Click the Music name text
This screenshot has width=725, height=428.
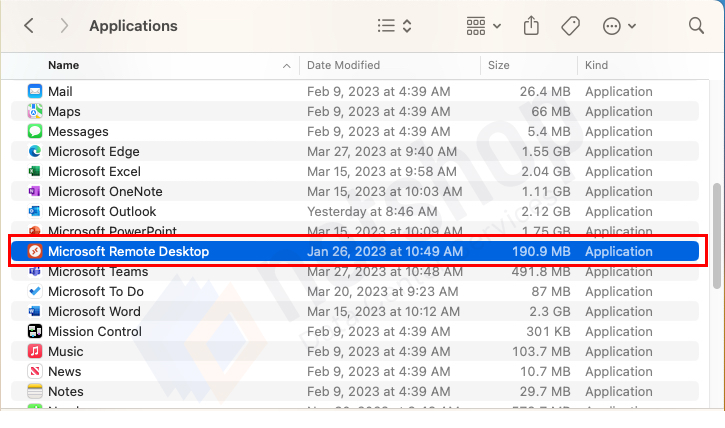pos(66,351)
